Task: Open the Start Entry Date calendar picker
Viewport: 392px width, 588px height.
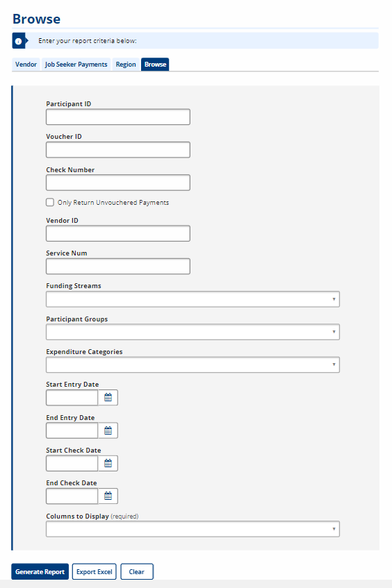Action: tap(108, 398)
